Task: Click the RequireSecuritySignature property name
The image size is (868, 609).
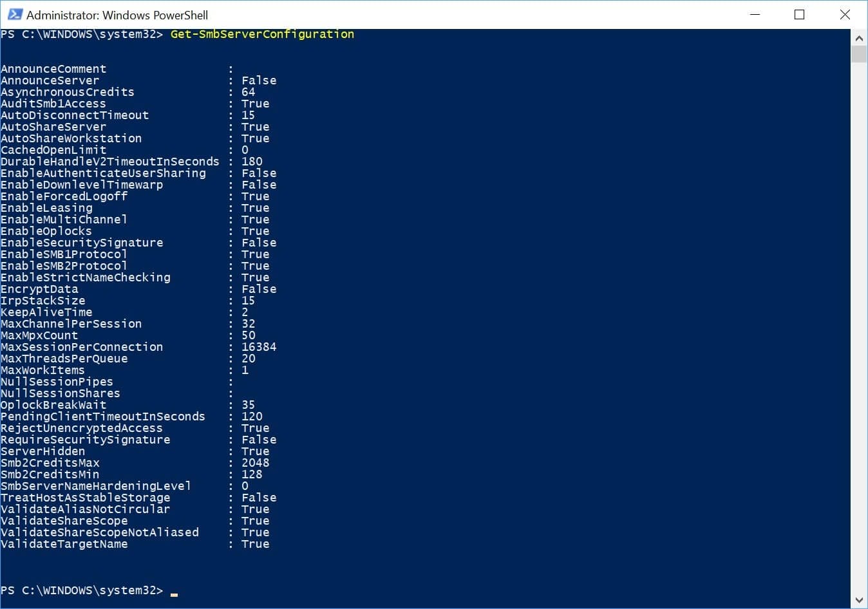Action: tap(86, 440)
